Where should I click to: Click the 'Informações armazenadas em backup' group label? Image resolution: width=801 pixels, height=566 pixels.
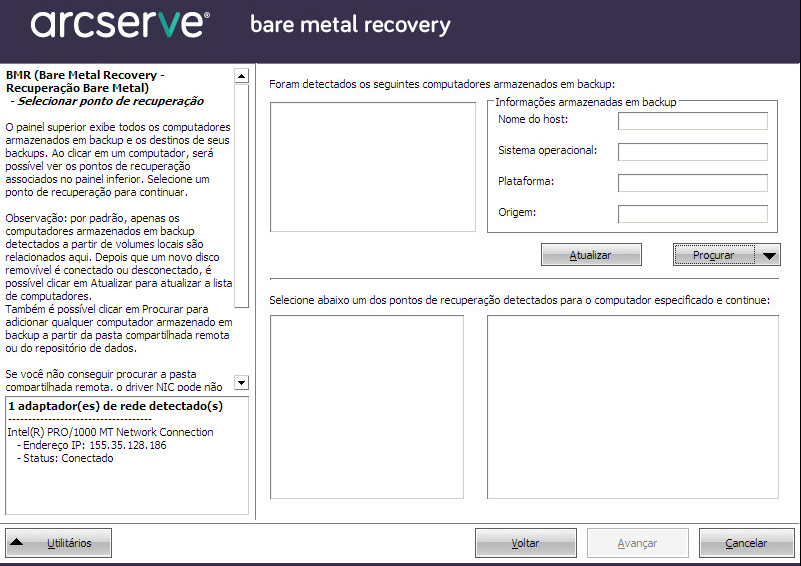pos(585,102)
